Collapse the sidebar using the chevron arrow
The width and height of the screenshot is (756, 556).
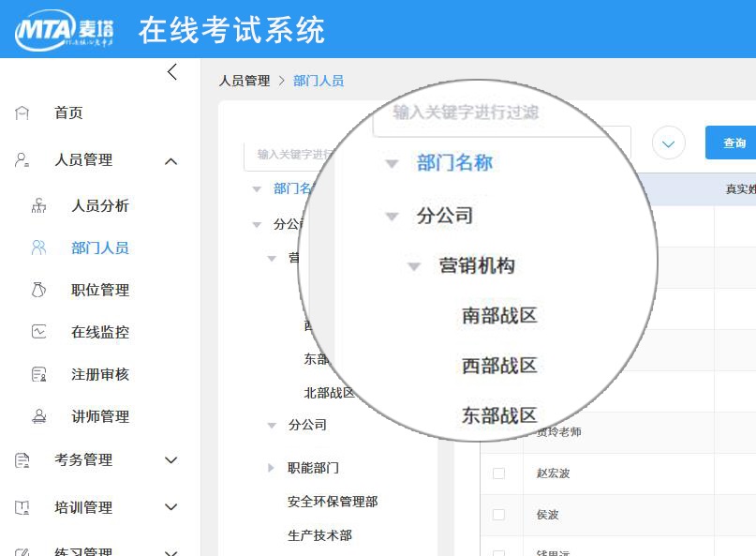[171, 71]
